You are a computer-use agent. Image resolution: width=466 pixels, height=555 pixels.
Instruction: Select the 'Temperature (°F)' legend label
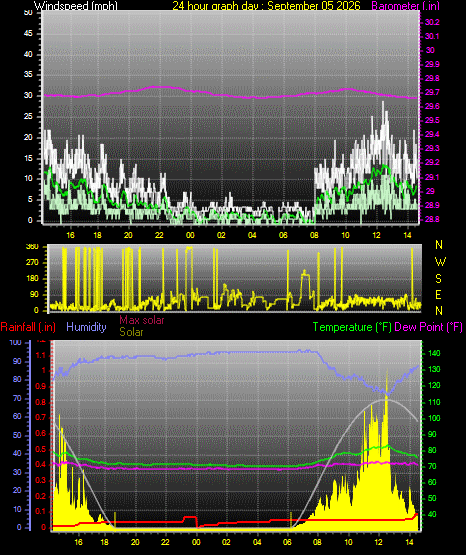point(352,327)
